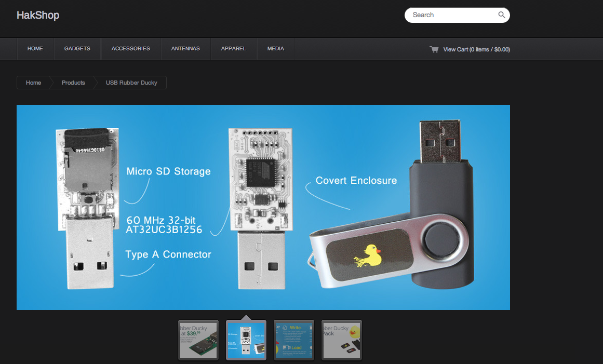Go to Home breadcrumb
The image size is (603, 364).
33,83
